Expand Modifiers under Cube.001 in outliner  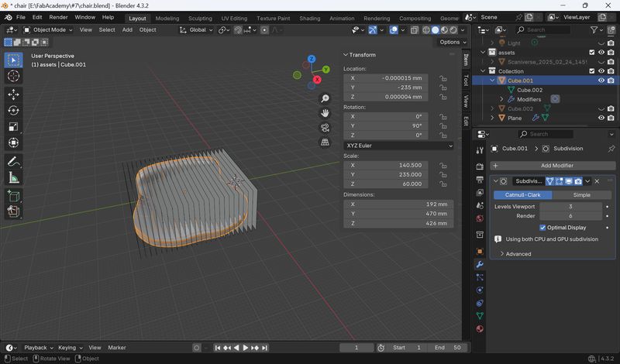click(x=501, y=100)
